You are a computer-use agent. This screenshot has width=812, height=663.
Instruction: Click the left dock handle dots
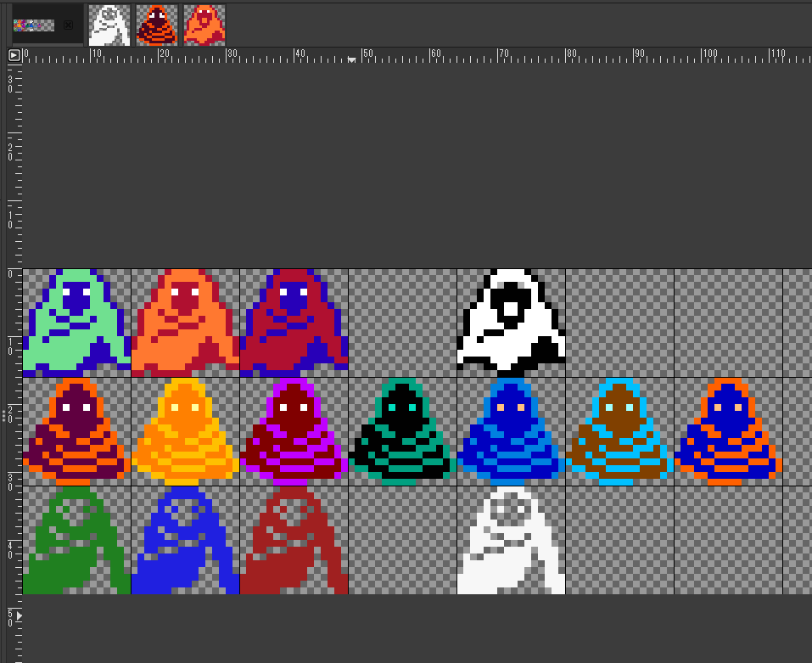(x=3, y=415)
